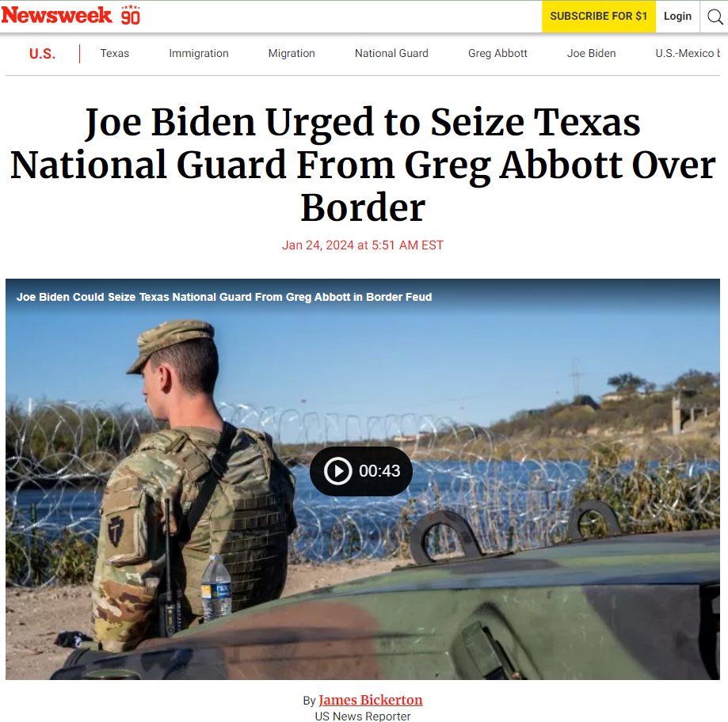Open the Migration topic link
Screen dimensions: 728x722
point(292,53)
